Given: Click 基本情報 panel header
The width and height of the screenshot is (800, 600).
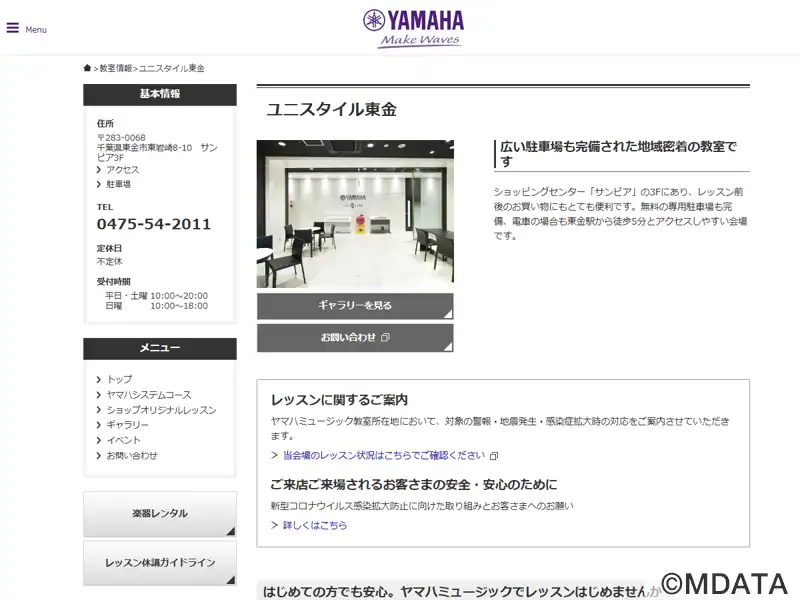Looking at the screenshot, I should [160, 94].
